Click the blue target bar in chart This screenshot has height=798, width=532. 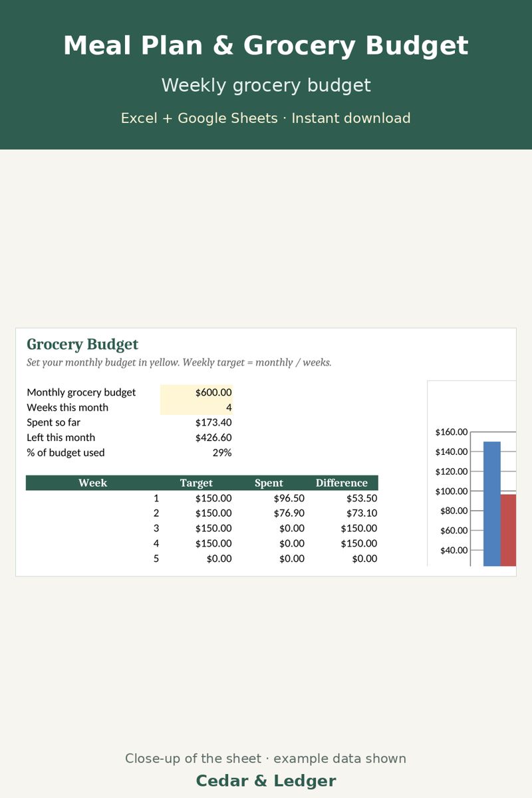point(492,504)
